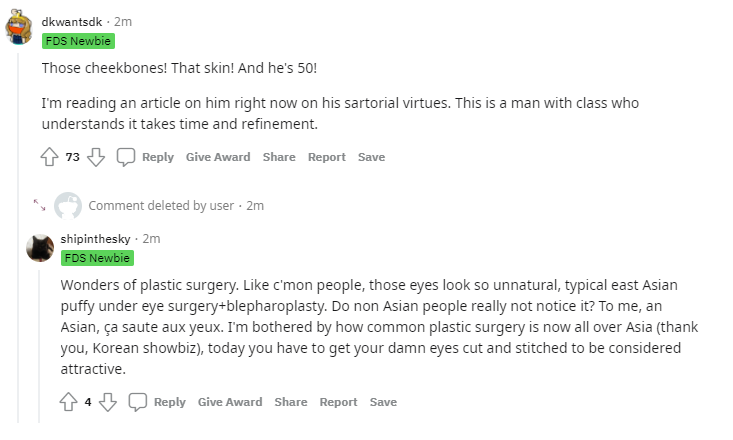Share dkwantsdk's comment
733x440 pixels.
click(x=279, y=157)
